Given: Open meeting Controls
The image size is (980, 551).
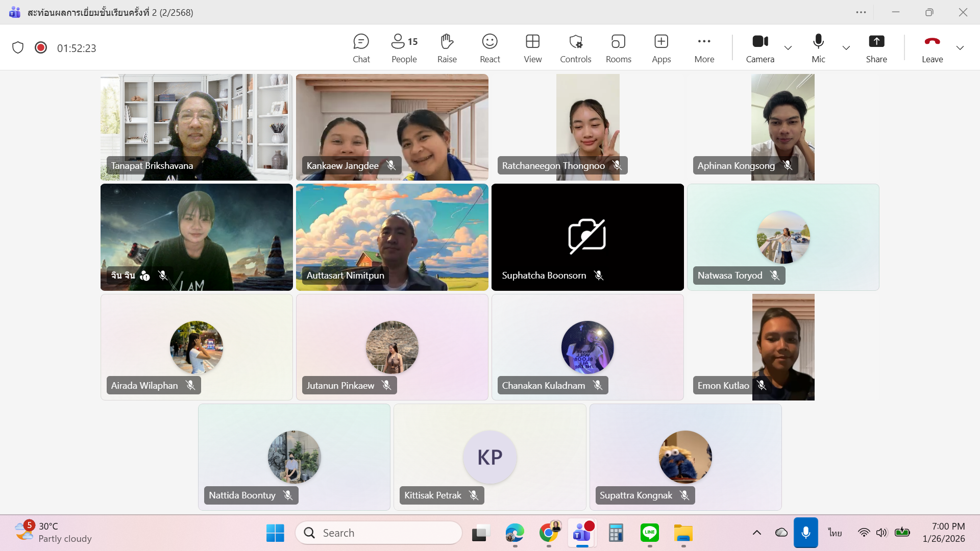Looking at the screenshot, I should pos(575,48).
